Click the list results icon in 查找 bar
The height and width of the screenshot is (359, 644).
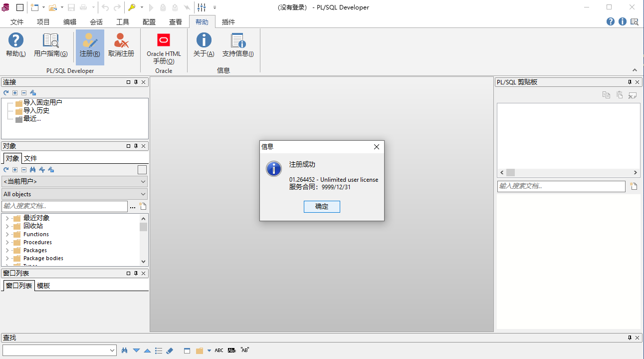pyautogui.click(x=159, y=351)
